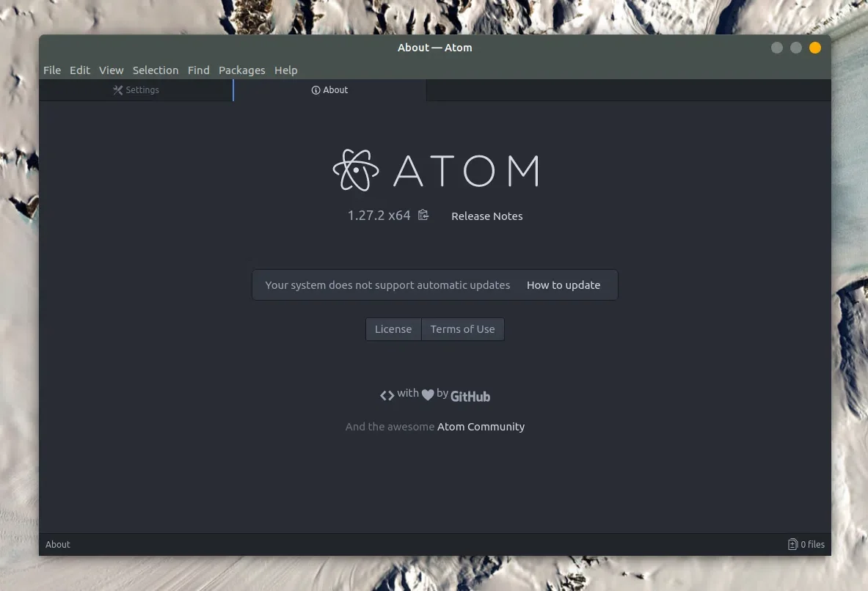Viewport: 868px width, 591px height.
Task: Click the Find menu
Action: click(199, 70)
